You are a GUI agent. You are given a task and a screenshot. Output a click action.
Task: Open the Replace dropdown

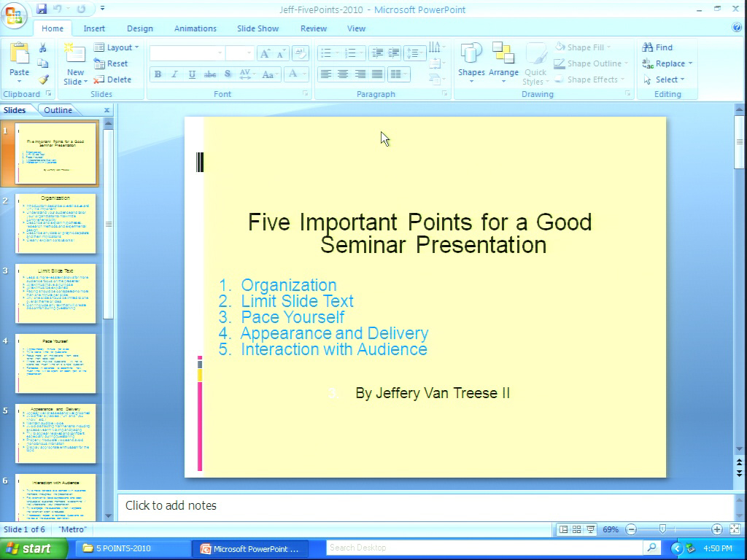pyautogui.click(x=667, y=63)
